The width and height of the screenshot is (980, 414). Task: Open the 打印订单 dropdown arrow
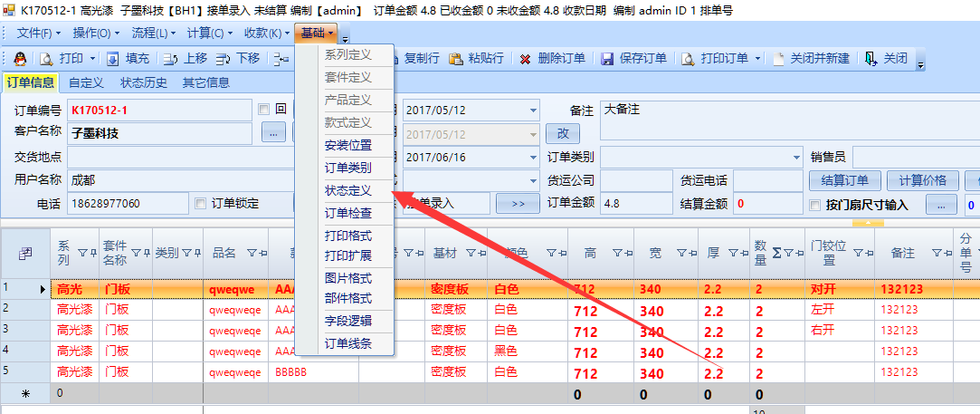pos(756,59)
